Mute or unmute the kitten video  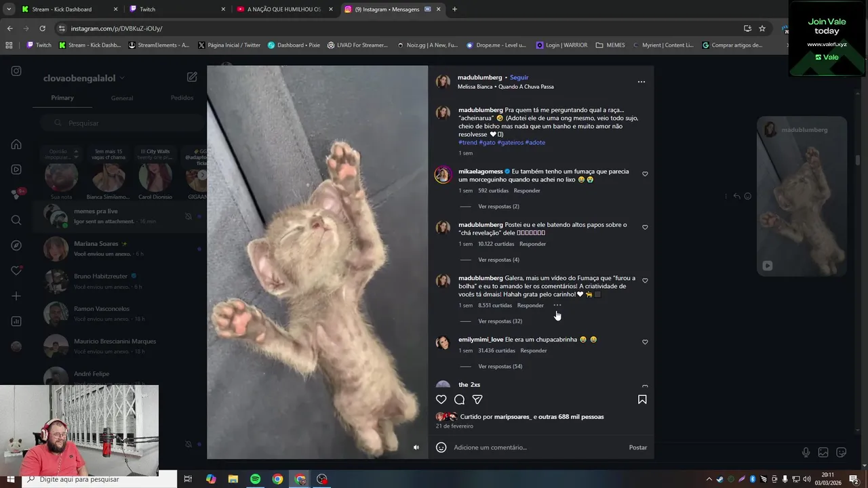coord(416,447)
